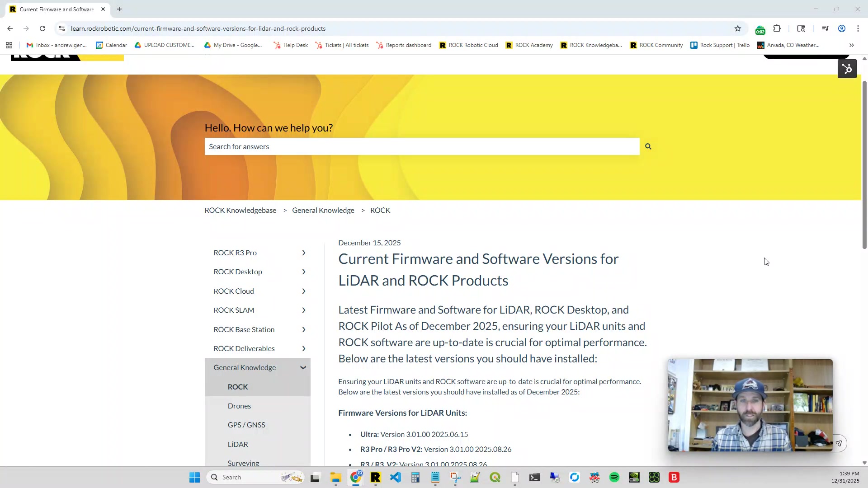Click the send icon beside video

pyautogui.click(x=839, y=443)
